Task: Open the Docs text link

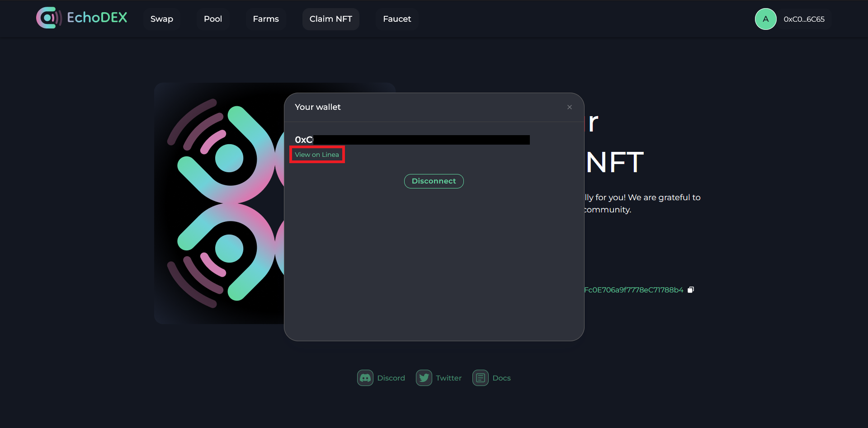Action: pos(501,378)
